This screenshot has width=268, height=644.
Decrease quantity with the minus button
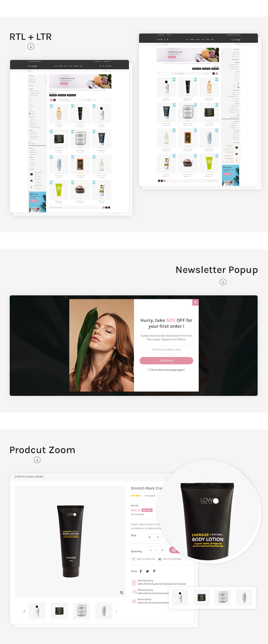(x=151, y=550)
